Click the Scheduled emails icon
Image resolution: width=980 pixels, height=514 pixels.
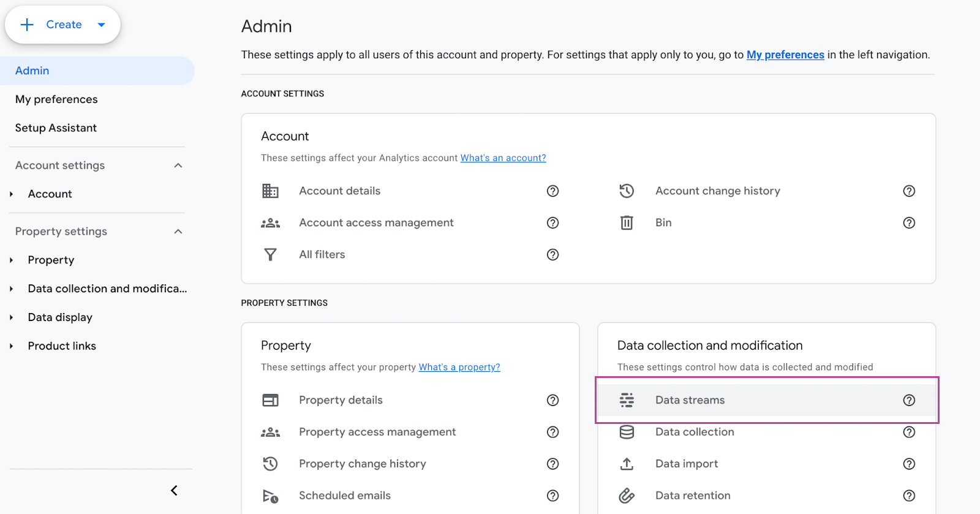pos(270,496)
